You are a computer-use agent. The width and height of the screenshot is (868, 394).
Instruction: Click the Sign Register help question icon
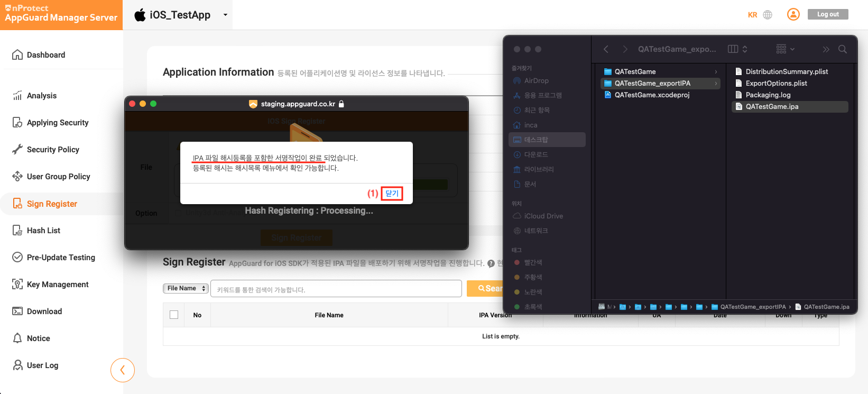[x=491, y=263]
